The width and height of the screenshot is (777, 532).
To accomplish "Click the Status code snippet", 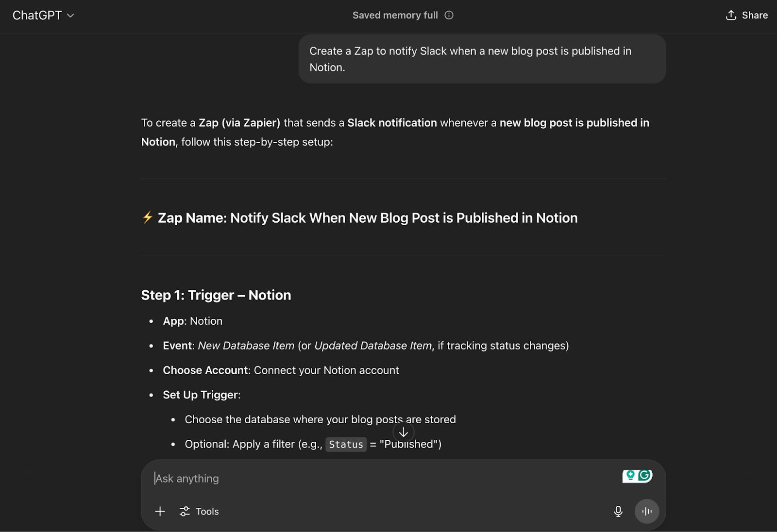I will 346,444.
